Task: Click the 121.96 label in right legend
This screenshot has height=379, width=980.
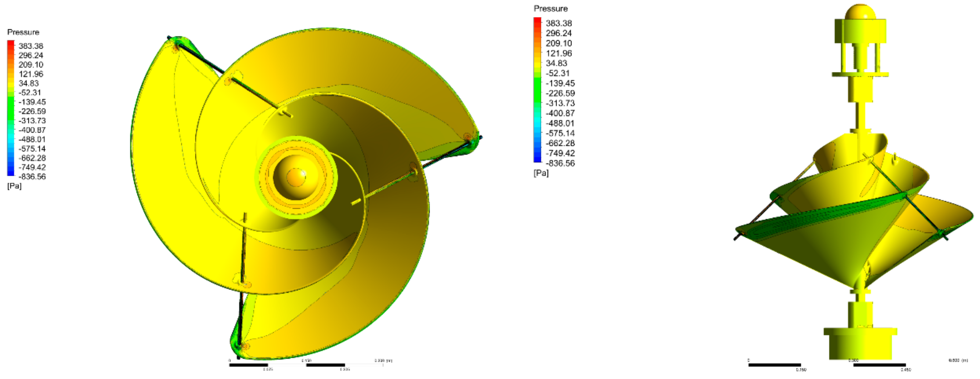Action: tap(558, 53)
